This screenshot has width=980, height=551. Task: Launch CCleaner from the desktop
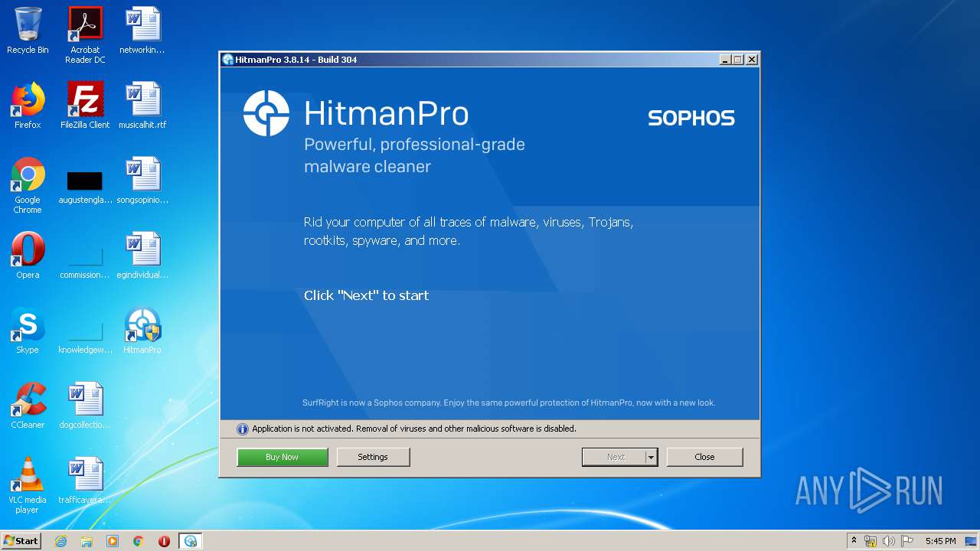28,406
